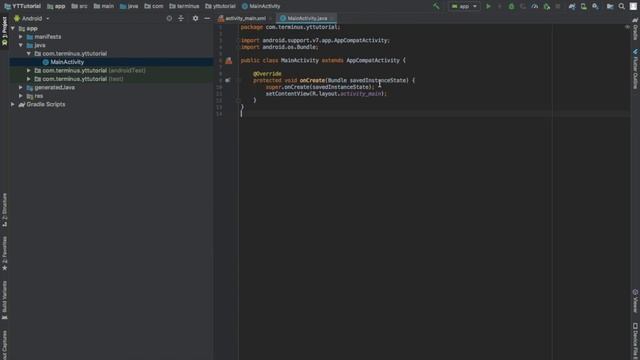Screen dimensions: 640x360
Task: Expand the manifests folder
Action: [x=21, y=37]
